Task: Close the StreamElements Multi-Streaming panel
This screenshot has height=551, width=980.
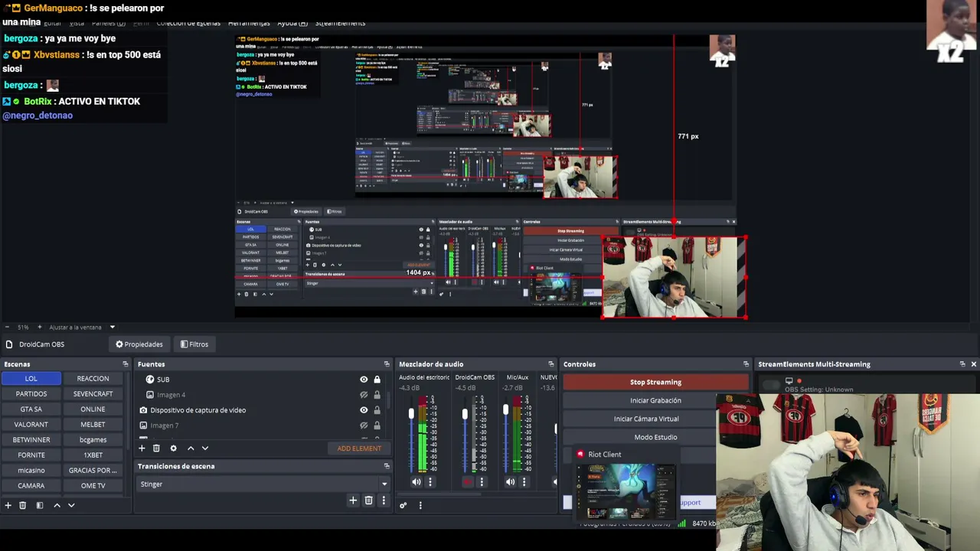Action: 974,364
